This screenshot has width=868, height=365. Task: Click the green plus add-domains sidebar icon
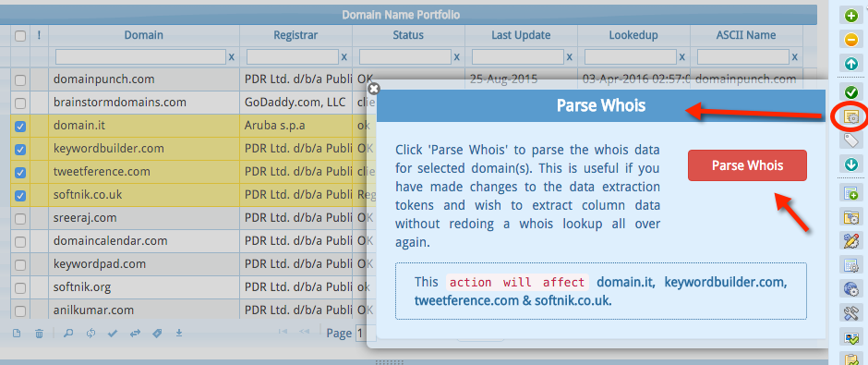tap(850, 16)
